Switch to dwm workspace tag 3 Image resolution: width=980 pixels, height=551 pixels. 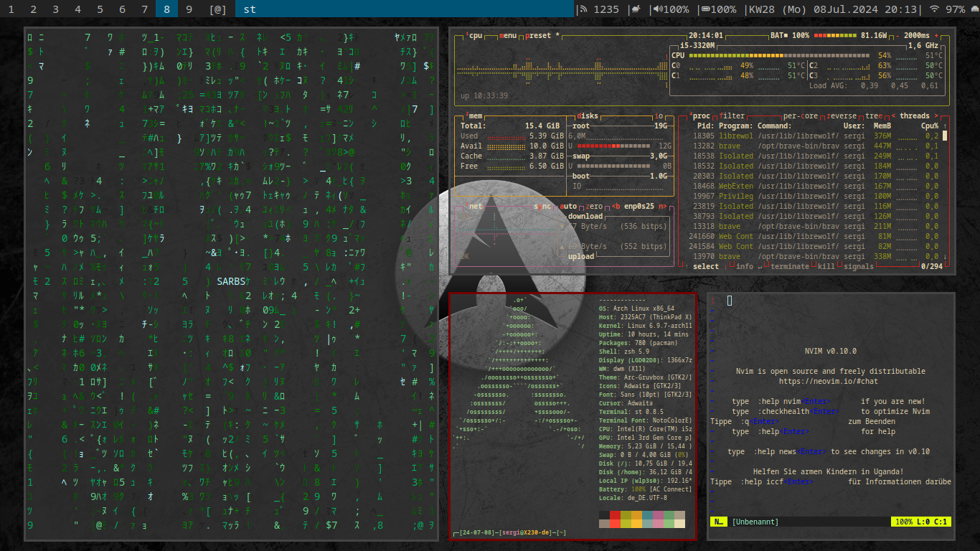click(x=56, y=9)
